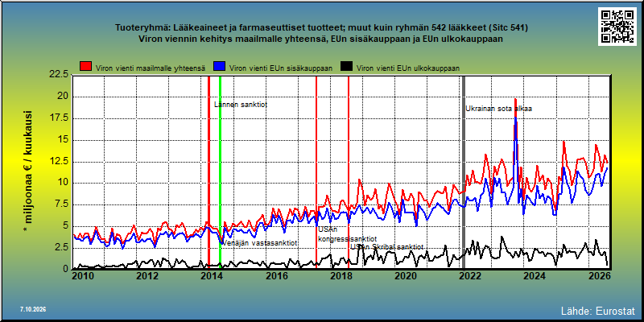Click the x-axis label 2010
This screenshot has height=322, width=644.
84,275
